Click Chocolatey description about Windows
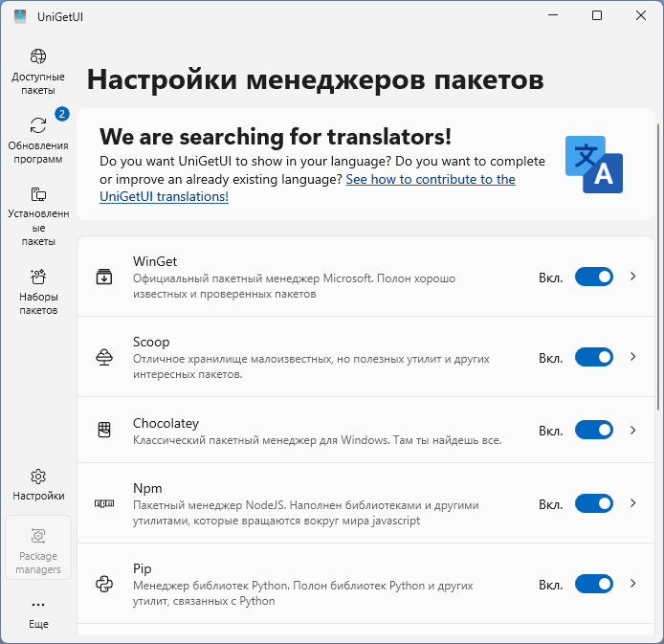This screenshot has height=644, width=664. click(318, 440)
